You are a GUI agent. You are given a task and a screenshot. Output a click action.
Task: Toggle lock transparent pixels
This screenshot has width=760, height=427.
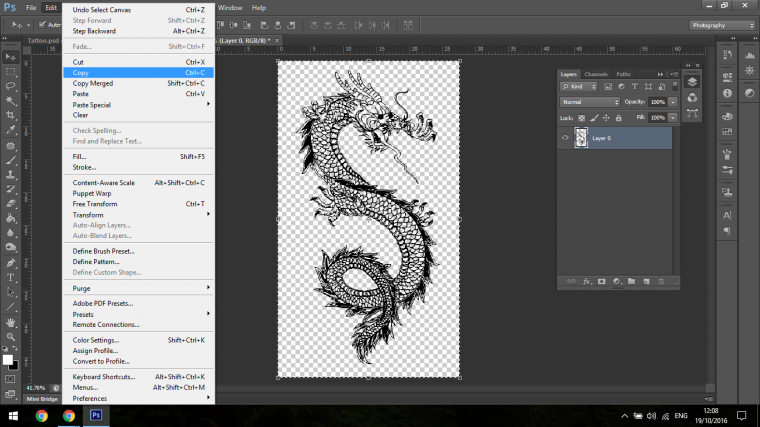coord(582,118)
